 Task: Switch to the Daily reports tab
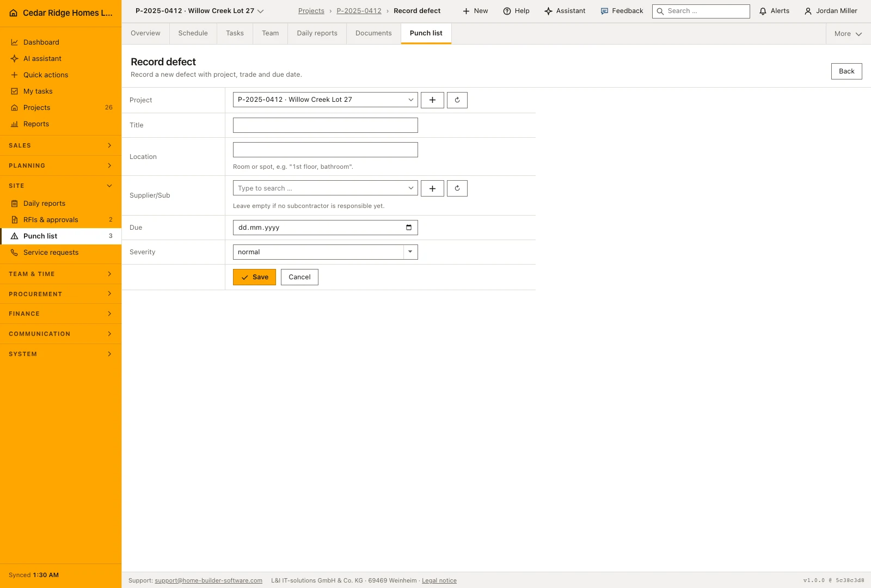click(x=317, y=33)
